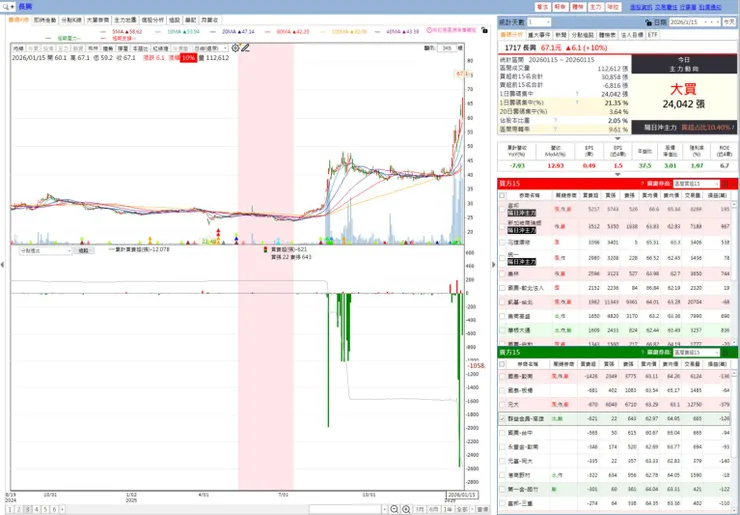Open indicator dropdown above lower chart
The height and width of the screenshot is (515, 740).
coord(45,251)
